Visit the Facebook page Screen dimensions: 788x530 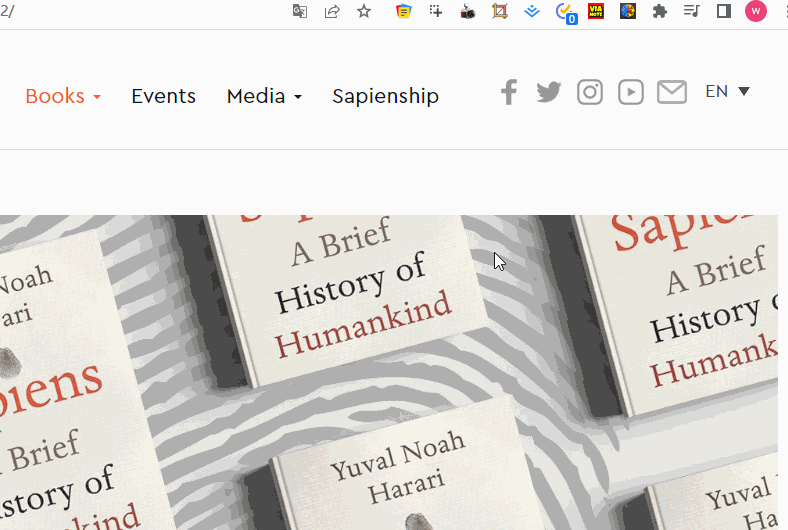point(509,92)
